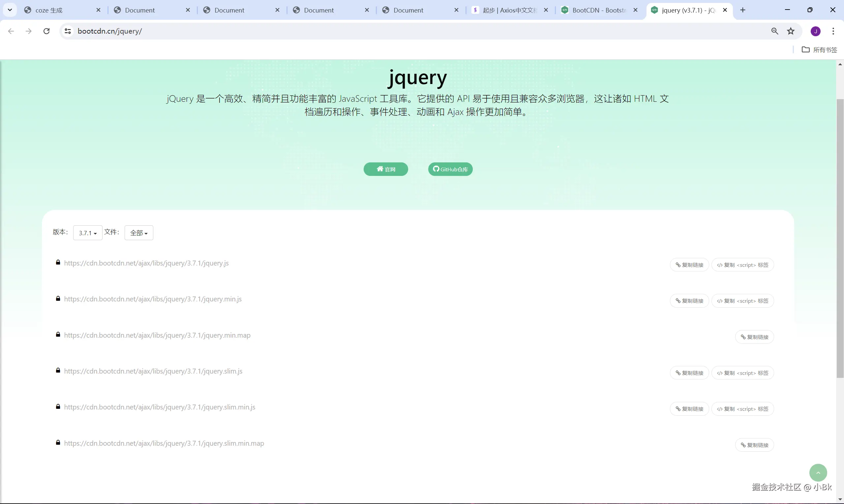Open new tab with plus icon
The height and width of the screenshot is (504, 844).
pyautogui.click(x=743, y=10)
